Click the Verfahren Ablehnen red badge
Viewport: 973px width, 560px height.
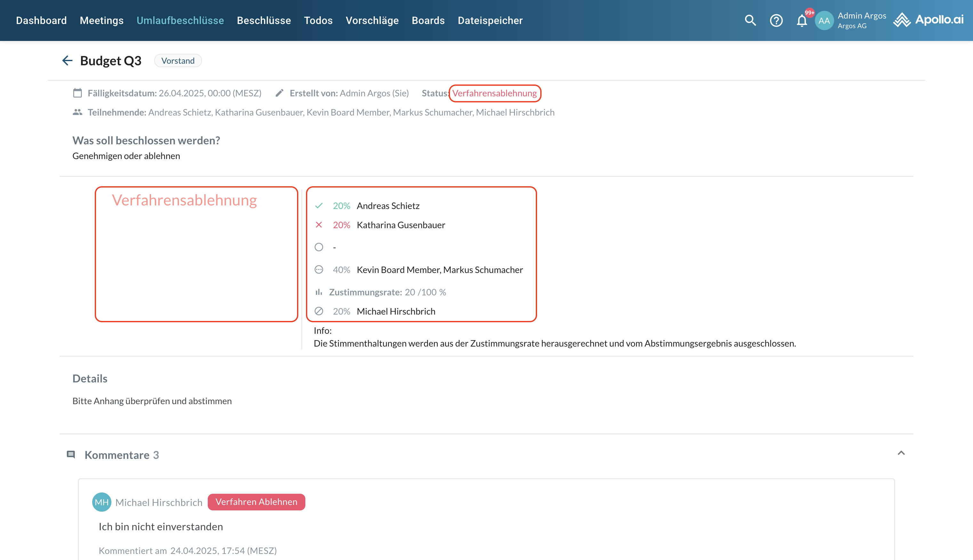pos(256,502)
